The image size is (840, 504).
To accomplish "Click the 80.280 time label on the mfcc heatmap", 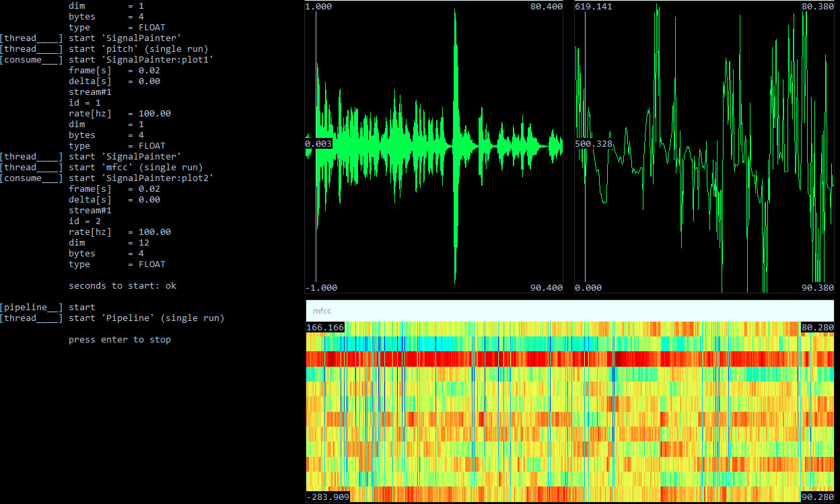I will pos(817,328).
